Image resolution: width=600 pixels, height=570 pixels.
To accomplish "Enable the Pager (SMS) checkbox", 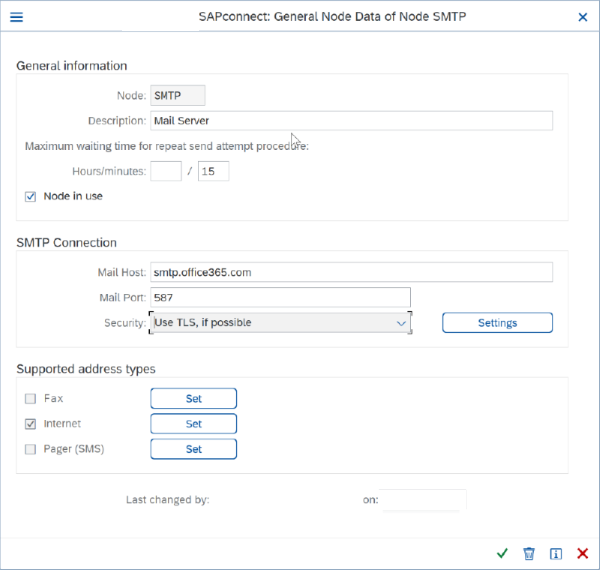I will click(x=31, y=449).
